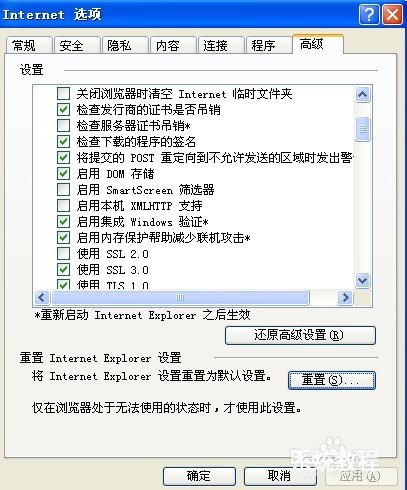
Task: Enable 启用 SmartScreen 筛选器 checkbox
Action: 63,190
